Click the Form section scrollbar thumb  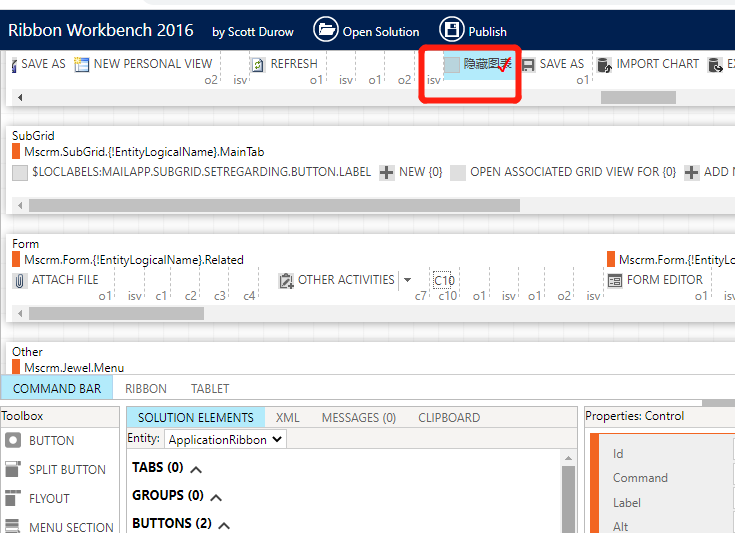click(116, 313)
